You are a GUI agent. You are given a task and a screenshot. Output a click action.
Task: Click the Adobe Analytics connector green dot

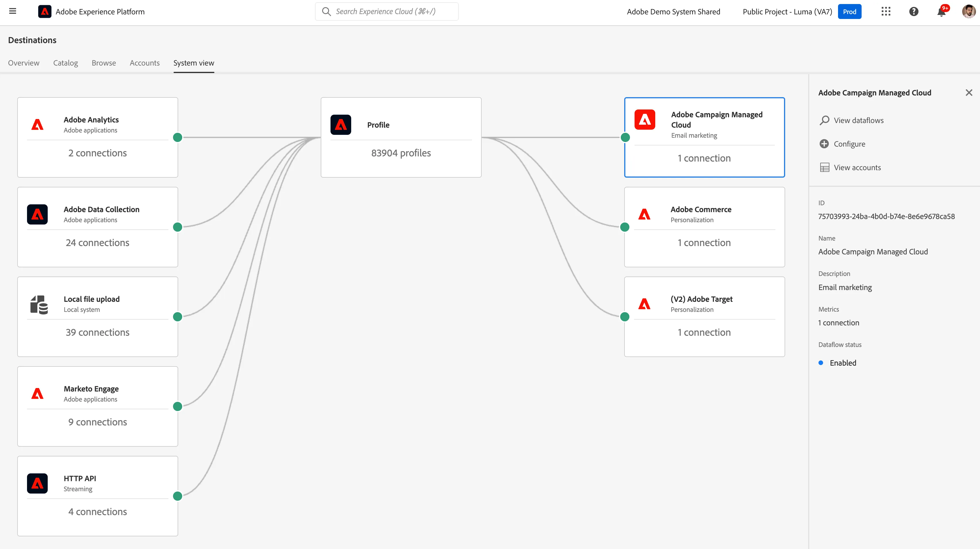click(177, 137)
